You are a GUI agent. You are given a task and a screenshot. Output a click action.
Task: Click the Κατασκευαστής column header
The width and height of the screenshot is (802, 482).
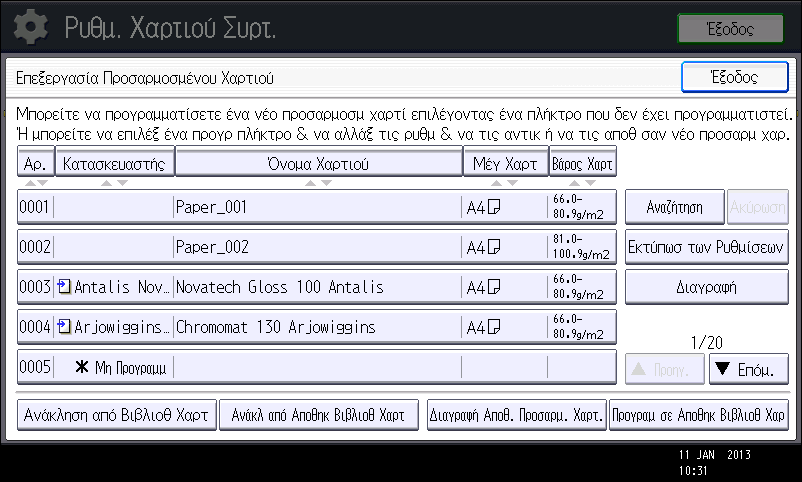(115, 164)
